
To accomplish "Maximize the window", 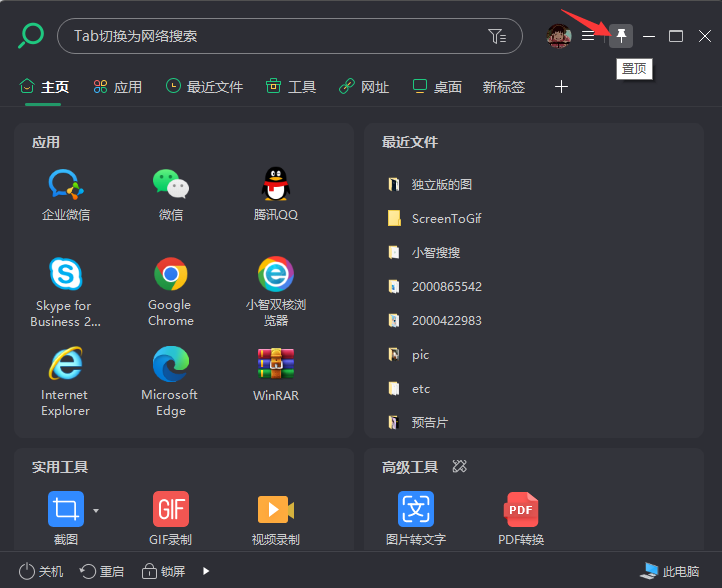I will pos(675,36).
